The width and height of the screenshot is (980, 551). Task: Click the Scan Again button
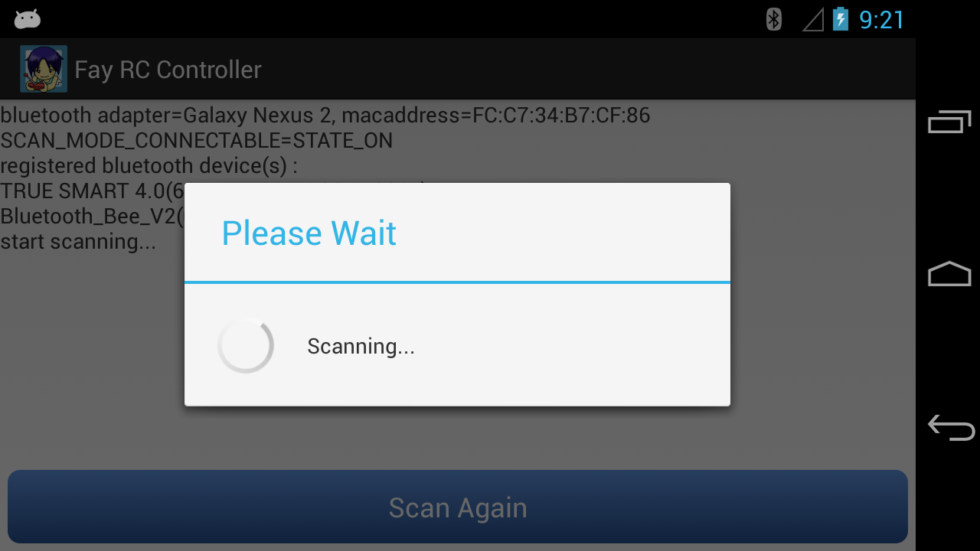pos(458,507)
